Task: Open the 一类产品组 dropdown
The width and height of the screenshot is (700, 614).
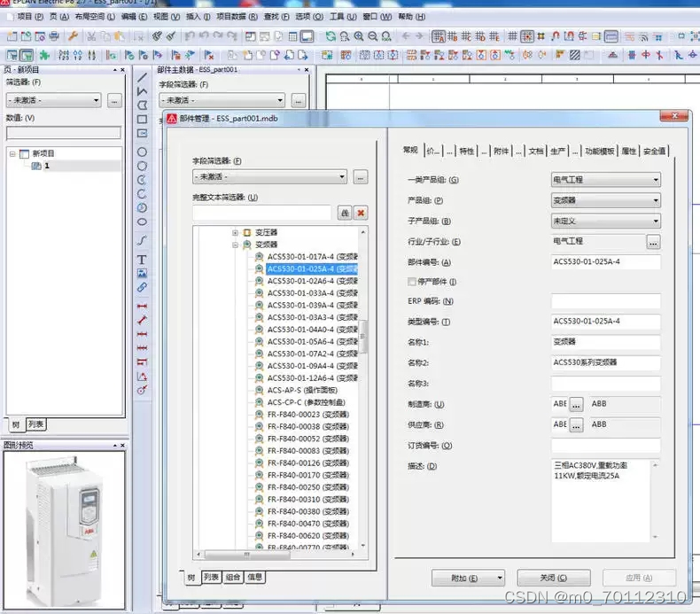Action: (x=606, y=180)
